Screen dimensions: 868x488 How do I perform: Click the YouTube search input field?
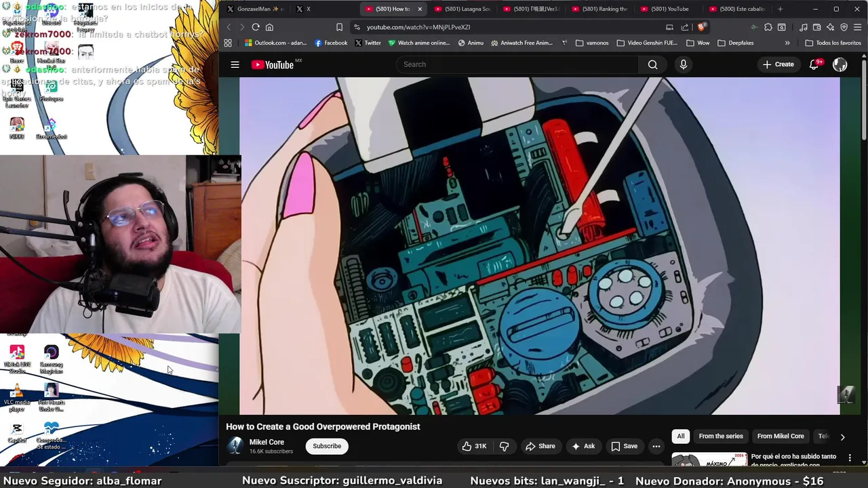[517, 64]
